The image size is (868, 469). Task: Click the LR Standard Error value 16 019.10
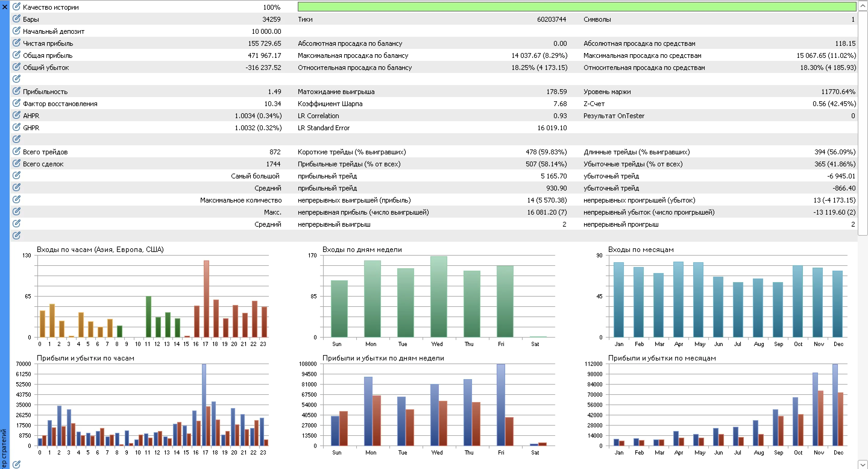(552, 128)
